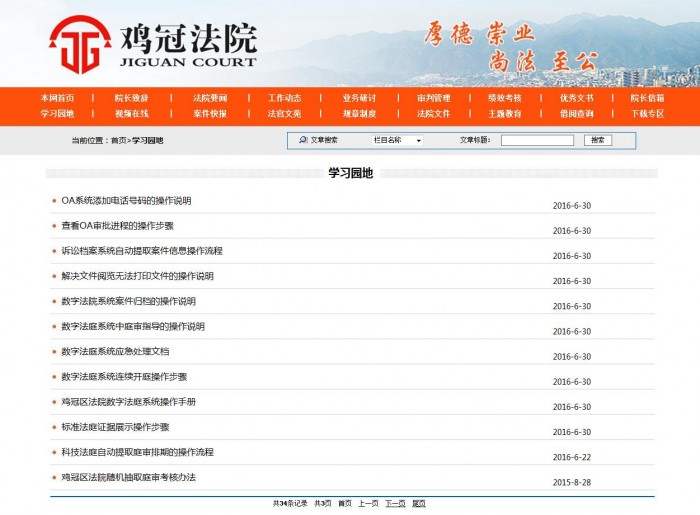Click the magnifier icon beside 文章搜索
Viewport: 700px width, 515px height.
(303, 140)
